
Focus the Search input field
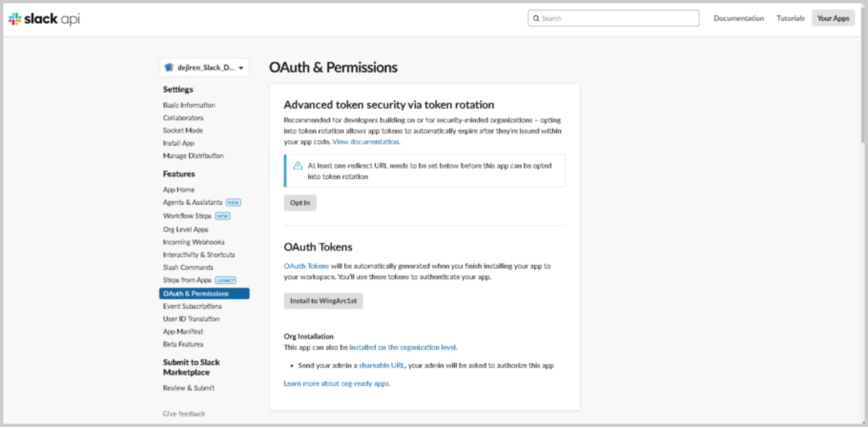tap(613, 18)
